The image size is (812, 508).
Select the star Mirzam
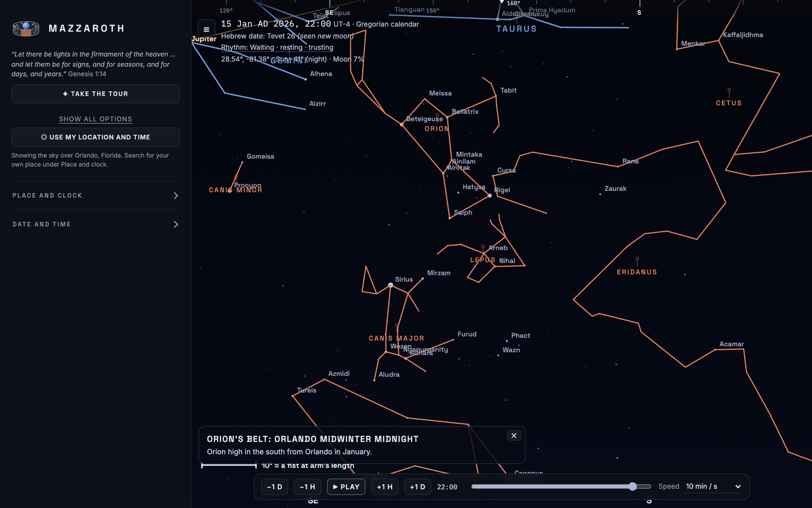[x=423, y=278]
